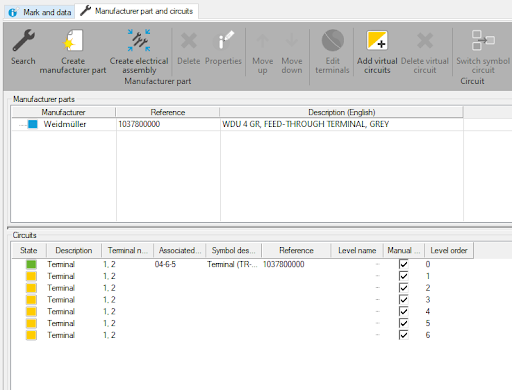Click Add virtual circuits icon
The width and height of the screenshot is (512, 390).
point(377,40)
